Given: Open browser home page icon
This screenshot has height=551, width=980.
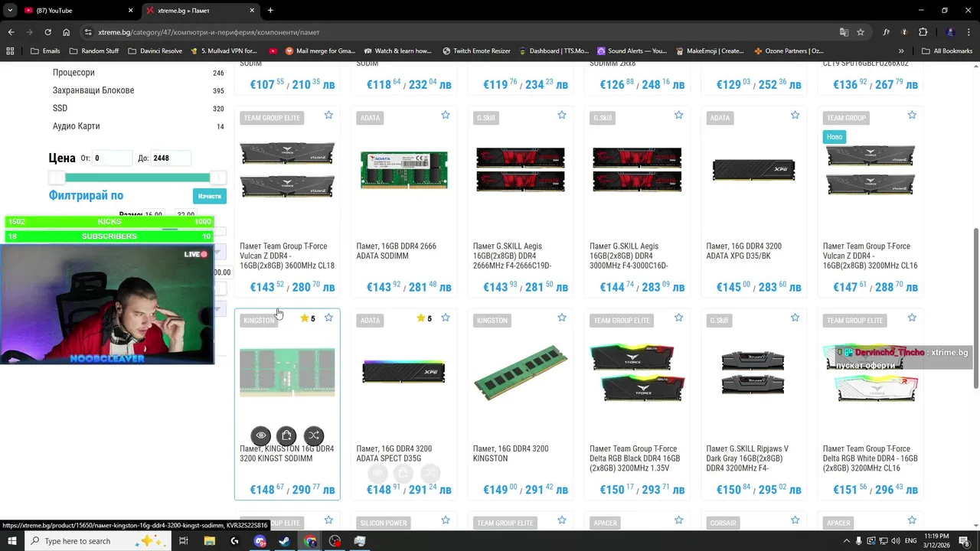Looking at the screenshot, I should (x=67, y=32).
